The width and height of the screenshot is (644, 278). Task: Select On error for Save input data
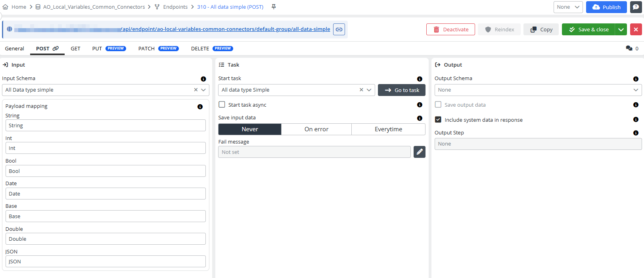click(316, 129)
